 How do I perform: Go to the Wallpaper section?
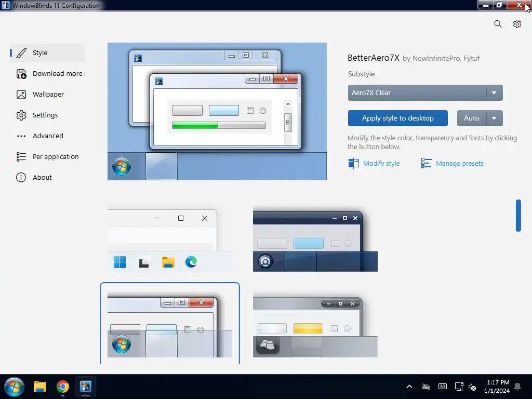47,95
